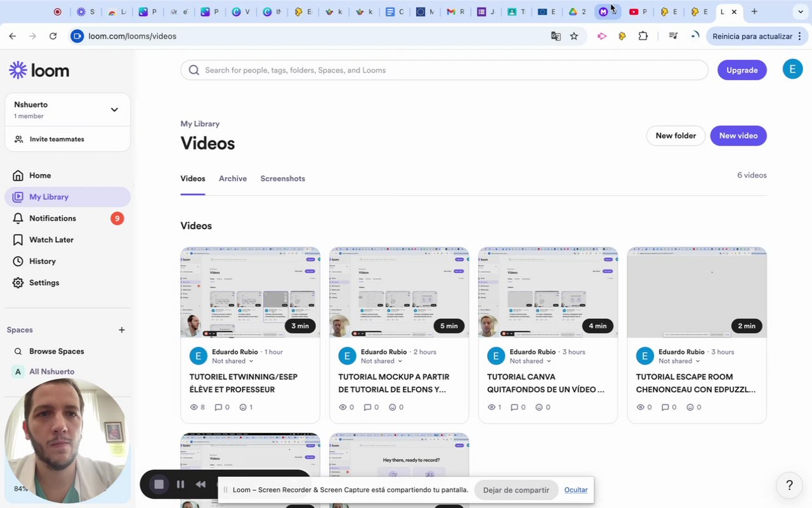The width and height of the screenshot is (812, 508).
Task: Open Not shared dropdown on ETWINNING video
Action: [233, 361]
